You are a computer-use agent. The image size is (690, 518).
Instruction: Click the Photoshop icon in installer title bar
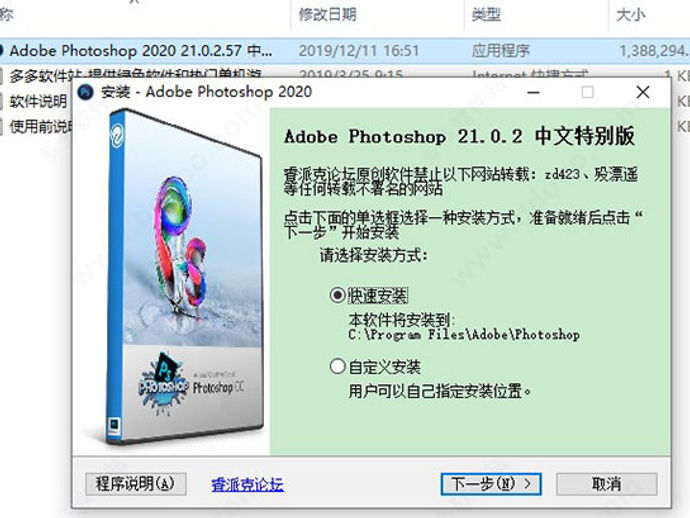[85, 92]
